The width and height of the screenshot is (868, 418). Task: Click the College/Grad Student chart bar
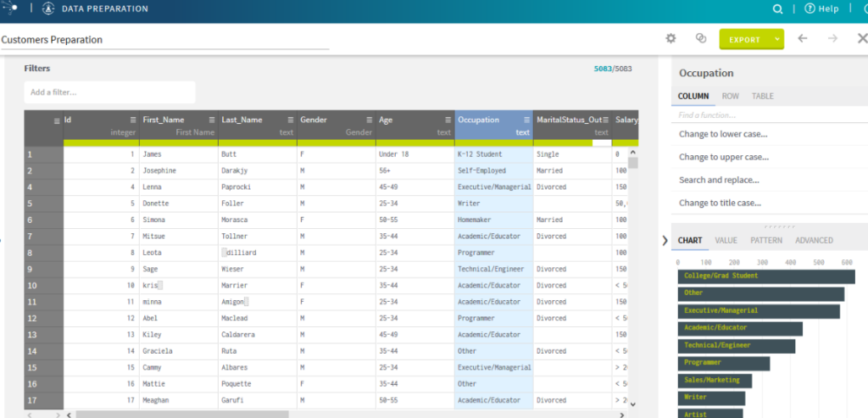pos(766,276)
